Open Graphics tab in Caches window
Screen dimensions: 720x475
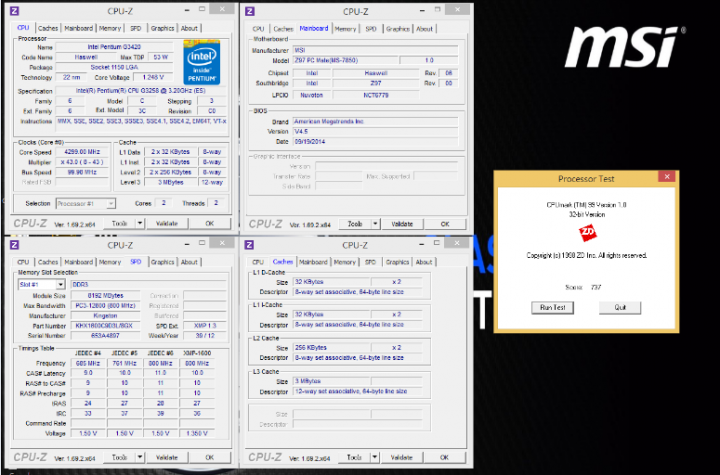coord(397,262)
